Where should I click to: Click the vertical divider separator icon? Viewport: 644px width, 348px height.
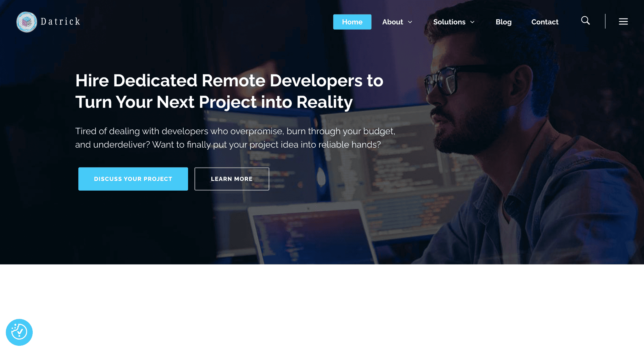605,21
